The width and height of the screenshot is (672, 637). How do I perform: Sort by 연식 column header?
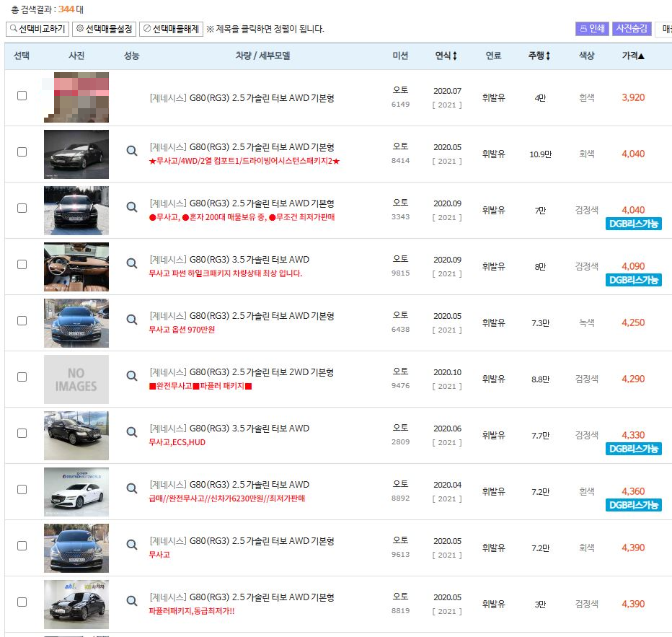click(x=446, y=56)
